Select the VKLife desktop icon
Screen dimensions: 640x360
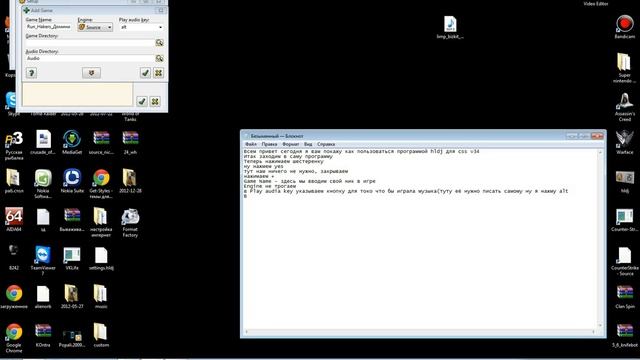pyautogui.click(x=72, y=258)
